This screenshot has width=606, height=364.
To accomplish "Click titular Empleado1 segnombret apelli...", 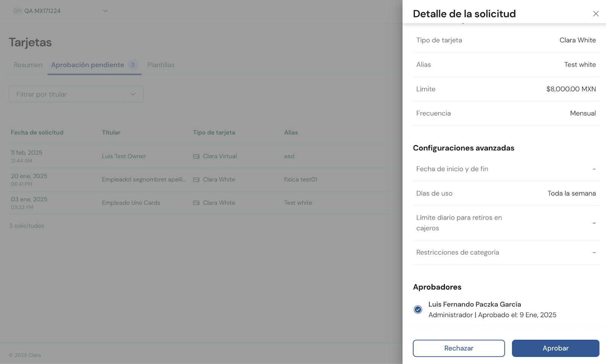I will (144, 180).
